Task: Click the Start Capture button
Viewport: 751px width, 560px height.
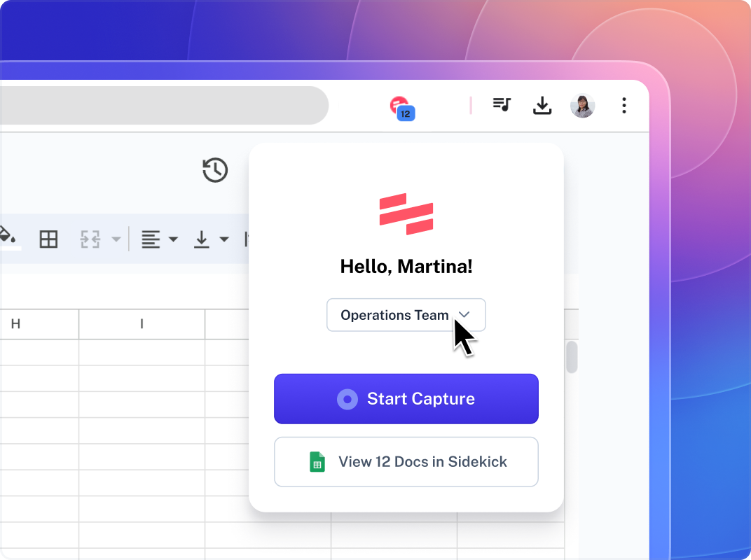Action: click(406, 399)
